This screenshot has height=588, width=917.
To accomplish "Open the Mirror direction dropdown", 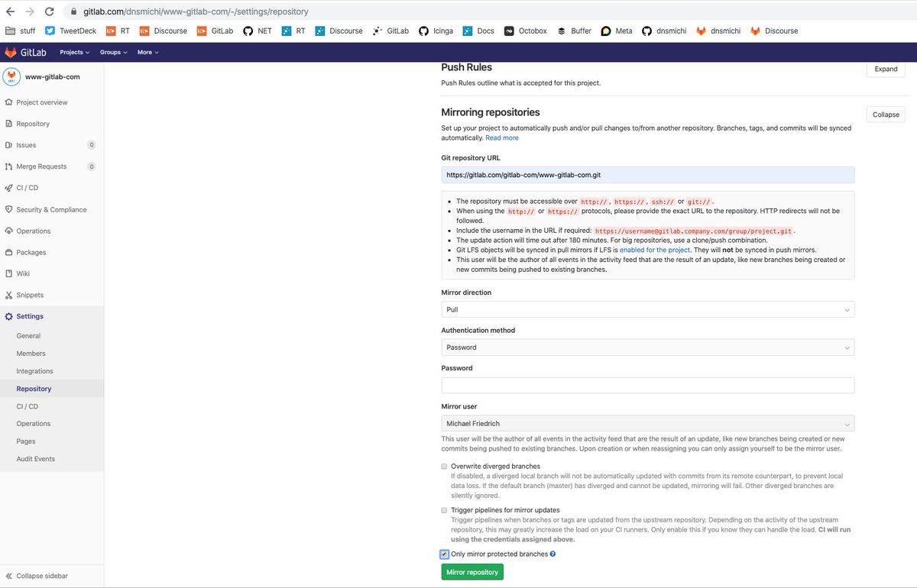I will pos(648,309).
